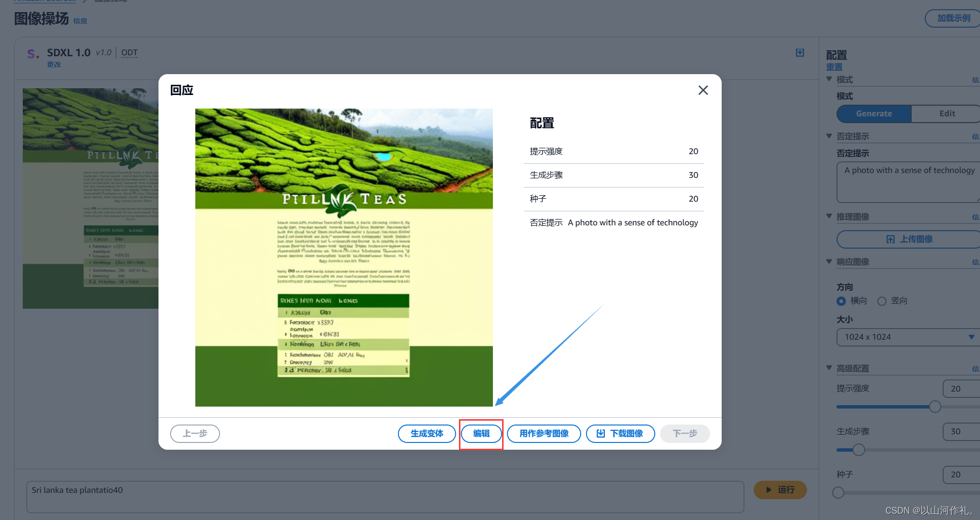Collapse the 否定提示 section
The image size is (980, 520).
[829, 136]
